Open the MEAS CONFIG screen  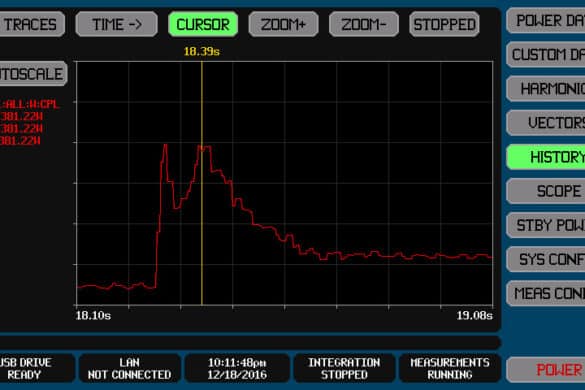(546, 293)
